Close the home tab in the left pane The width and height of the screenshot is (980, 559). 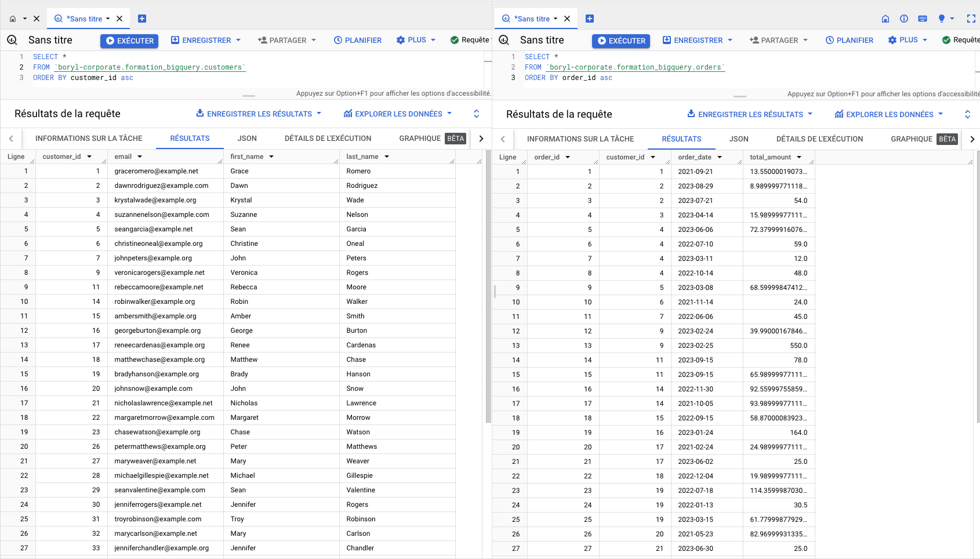(x=37, y=19)
